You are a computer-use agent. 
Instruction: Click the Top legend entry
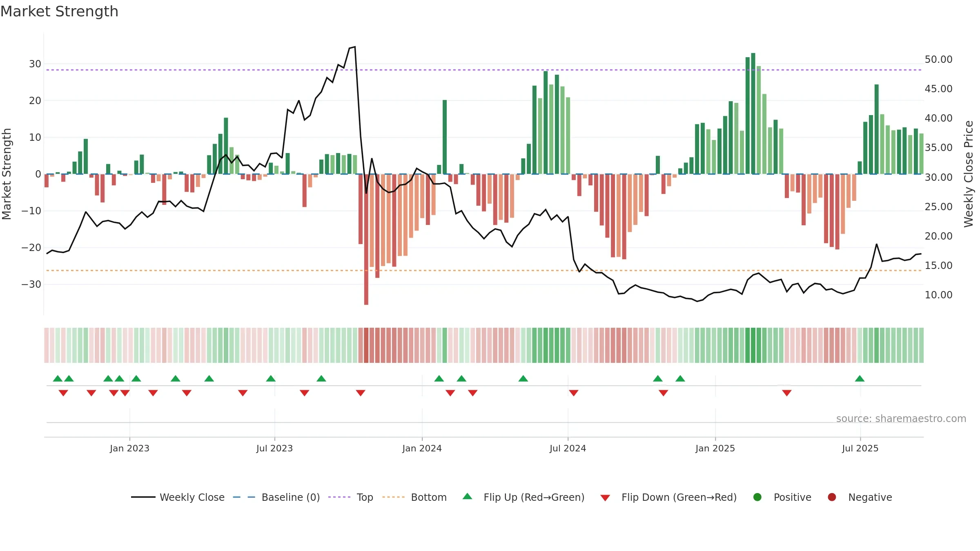point(351,497)
